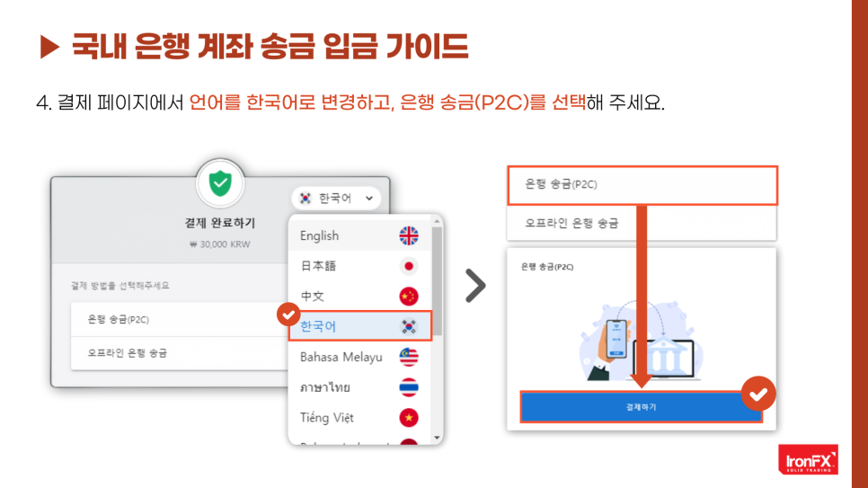Click the UK flag icon next to English
This screenshot has width=868, height=488.
click(409, 236)
